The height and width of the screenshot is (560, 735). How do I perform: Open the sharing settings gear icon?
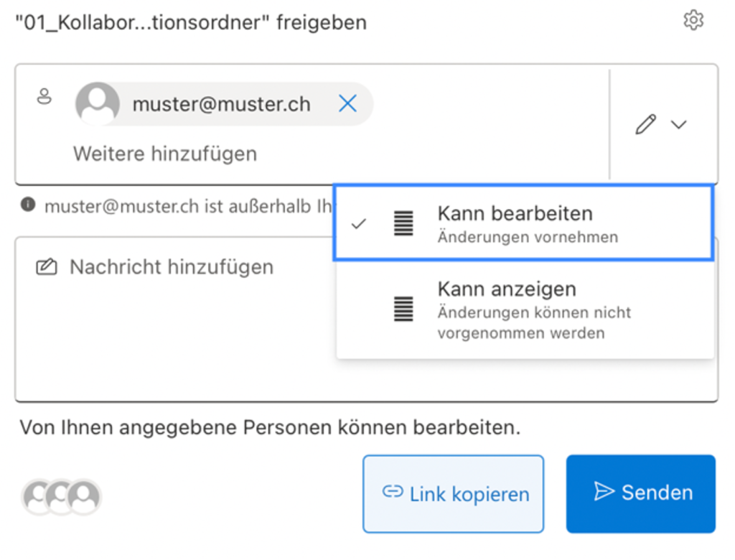(693, 21)
